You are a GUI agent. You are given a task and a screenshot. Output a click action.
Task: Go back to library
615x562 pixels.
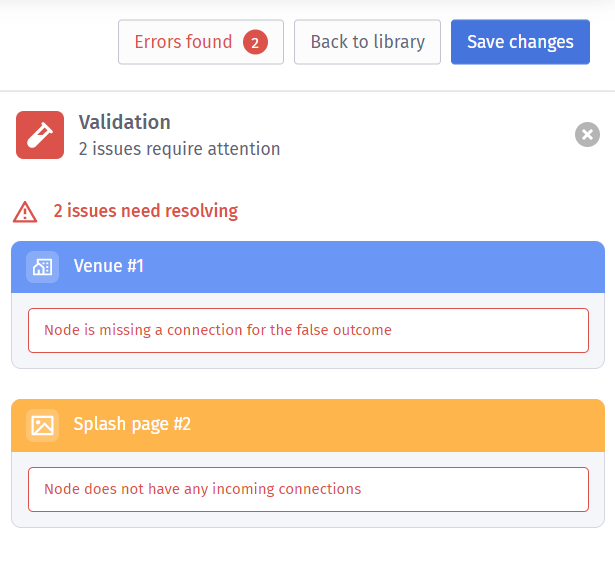[367, 42]
